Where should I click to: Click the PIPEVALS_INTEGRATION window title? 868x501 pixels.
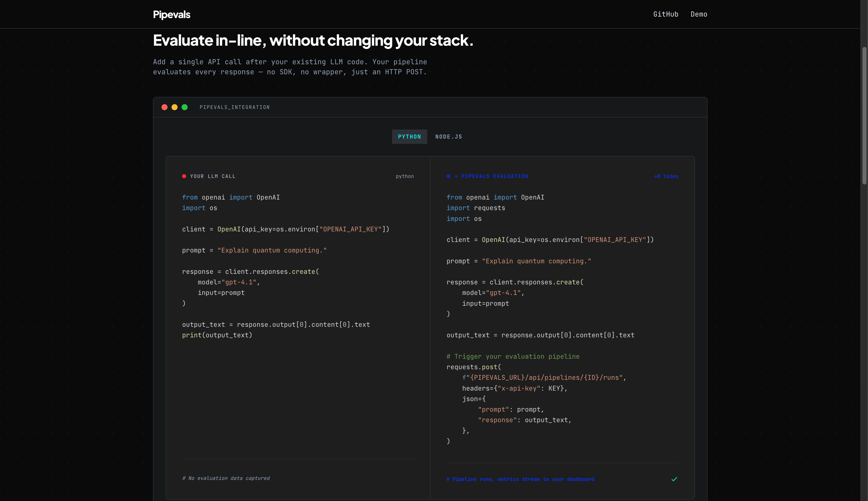point(235,107)
